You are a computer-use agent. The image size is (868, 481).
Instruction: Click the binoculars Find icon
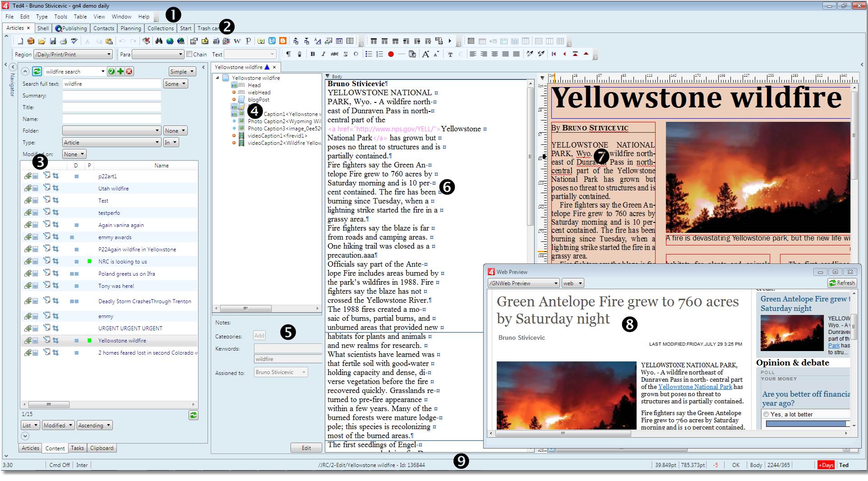pos(159,41)
